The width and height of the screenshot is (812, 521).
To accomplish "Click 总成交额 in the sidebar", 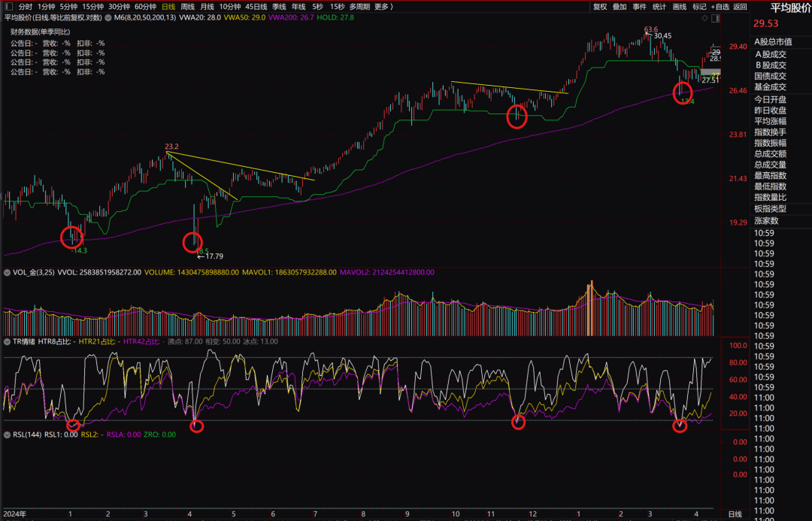I will pyautogui.click(x=770, y=154).
